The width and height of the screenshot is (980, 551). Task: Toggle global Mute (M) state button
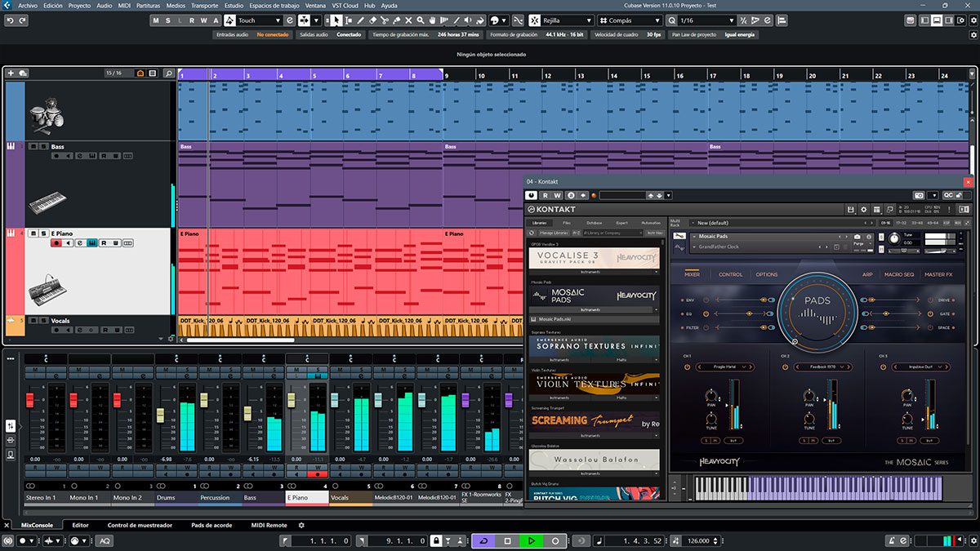157,20
